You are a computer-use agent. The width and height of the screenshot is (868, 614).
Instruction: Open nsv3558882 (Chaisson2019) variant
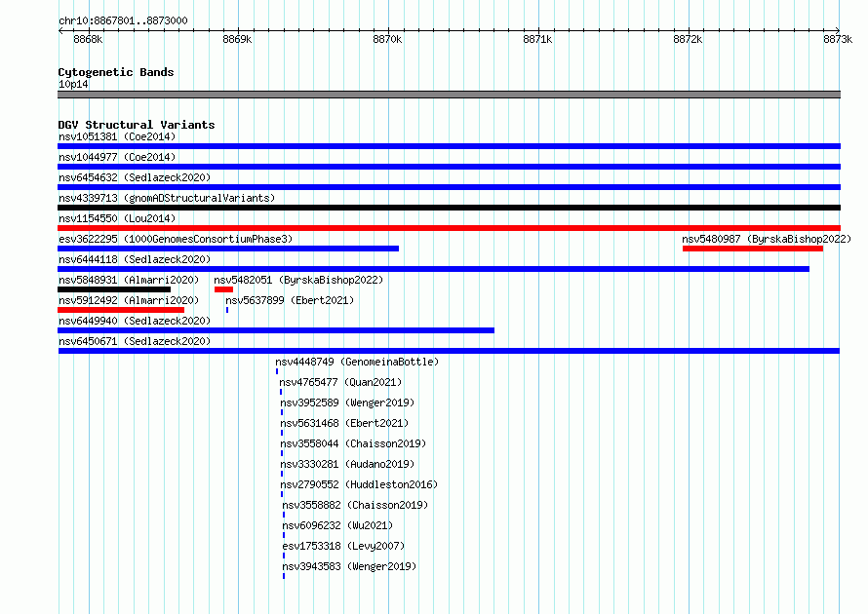coord(355,505)
